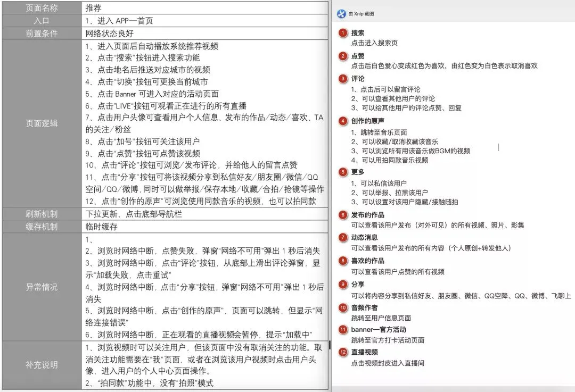Click the '点击视频封皮进入直播间' description
Viewport: 575px width, 392px height.
[388, 363]
